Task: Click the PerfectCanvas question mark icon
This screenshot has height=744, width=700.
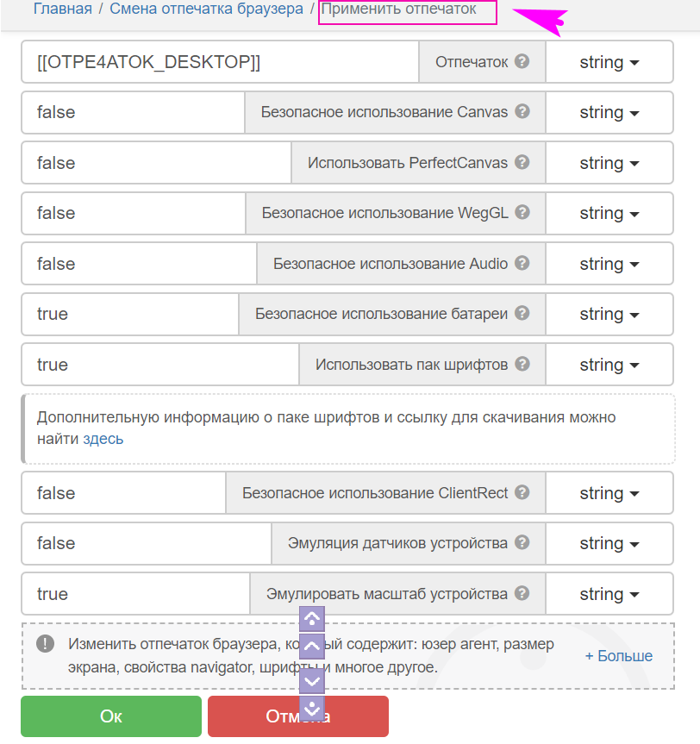Action: click(x=522, y=163)
